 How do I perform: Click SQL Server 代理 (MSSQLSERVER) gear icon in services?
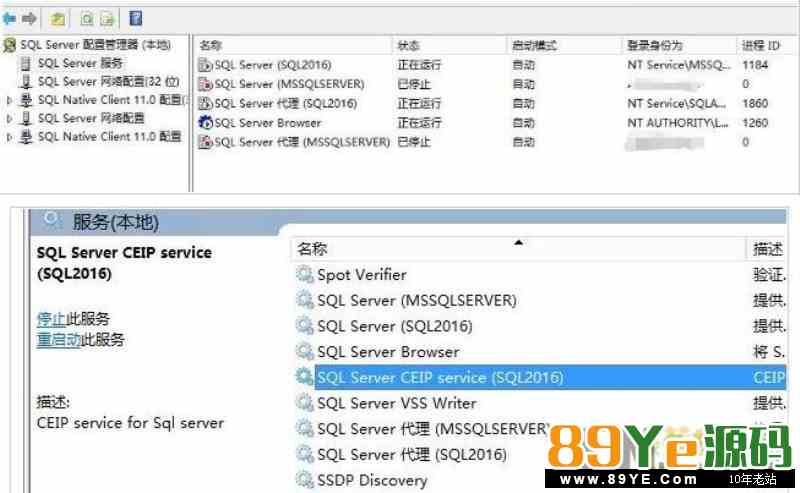(x=305, y=428)
